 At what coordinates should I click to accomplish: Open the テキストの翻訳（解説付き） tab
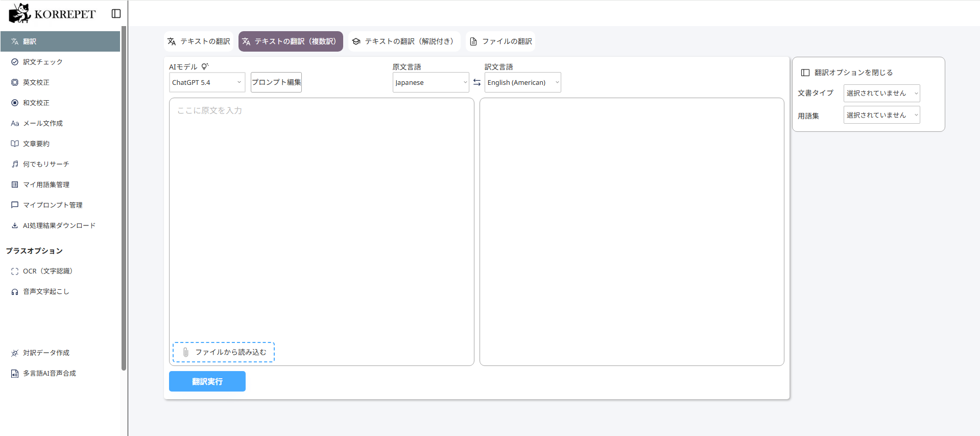pos(404,41)
